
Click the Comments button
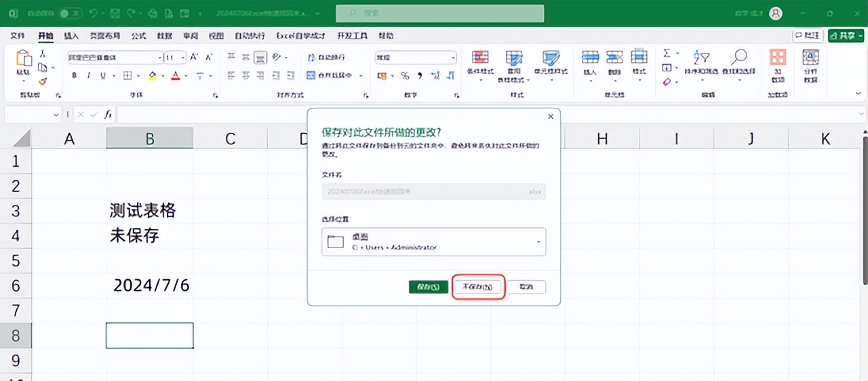(808, 35)
